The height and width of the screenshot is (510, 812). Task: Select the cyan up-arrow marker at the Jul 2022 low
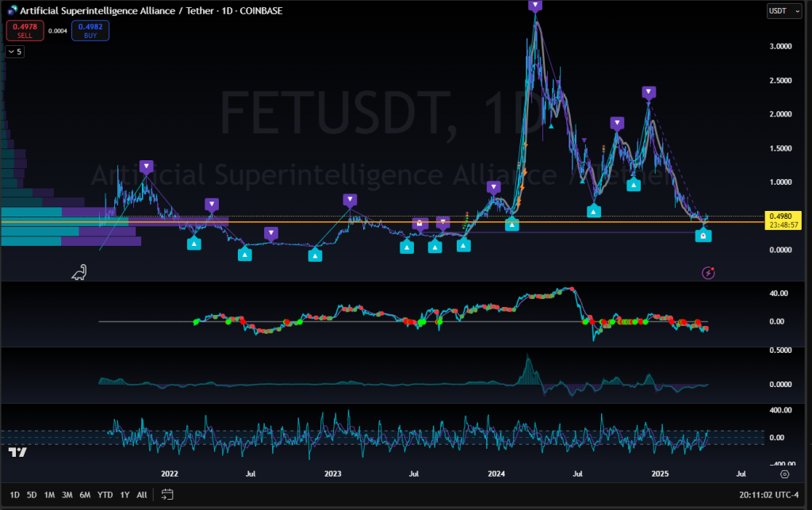(x=244, y=255)
